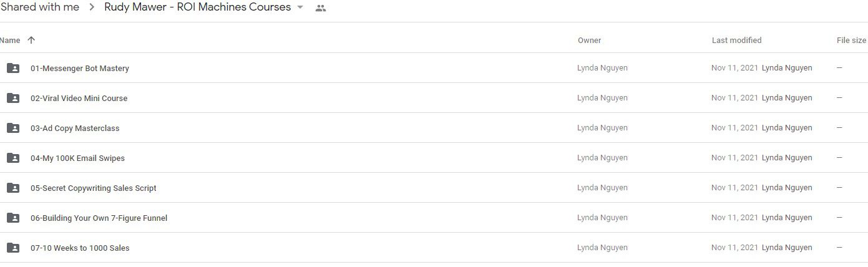Screen dimensions: 868x267
Task: Click the 07-10 Weeks to 1000 Sales folder icon
Action: 13,248
